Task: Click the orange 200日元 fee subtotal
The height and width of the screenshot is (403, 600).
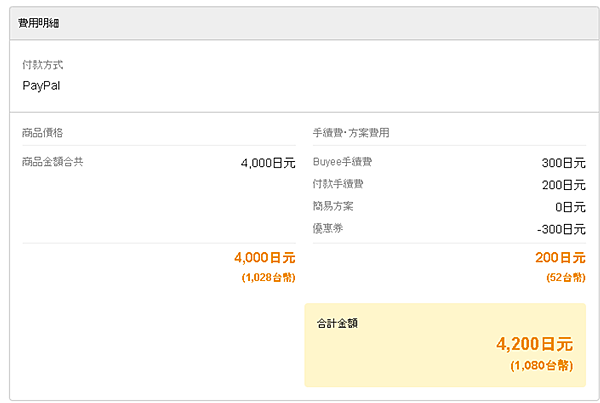Action: (x=560, y=258)
